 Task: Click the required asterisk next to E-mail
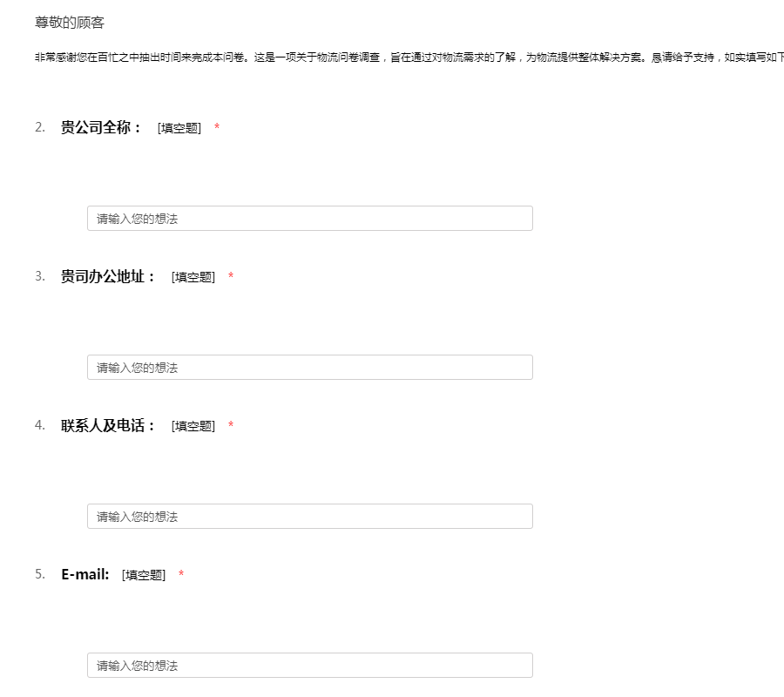(x=181, y=576)
